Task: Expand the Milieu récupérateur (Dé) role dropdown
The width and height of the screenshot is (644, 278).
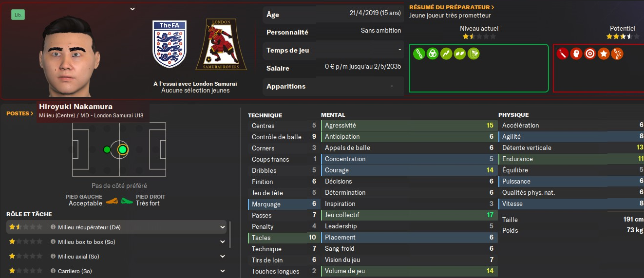Action: 223,227
